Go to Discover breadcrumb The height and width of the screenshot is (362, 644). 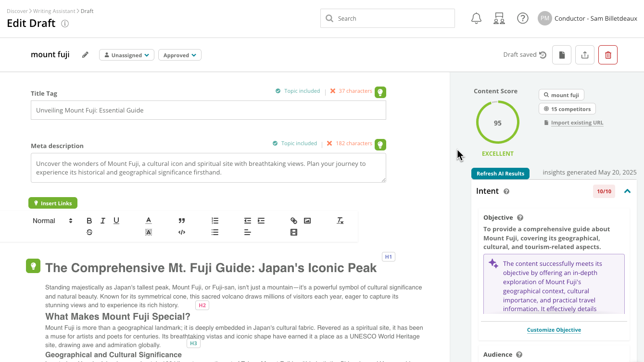17,11
